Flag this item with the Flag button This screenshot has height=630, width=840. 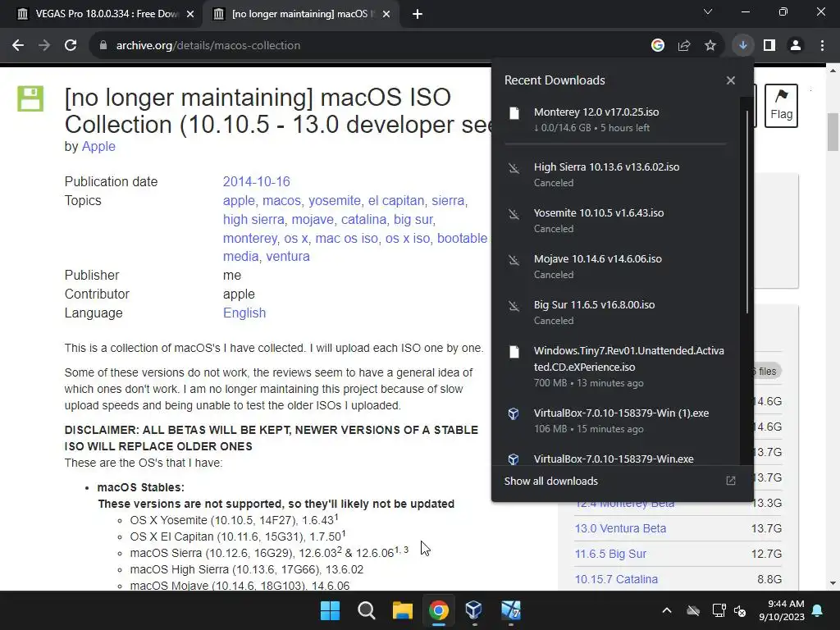(x=781, y=106)
